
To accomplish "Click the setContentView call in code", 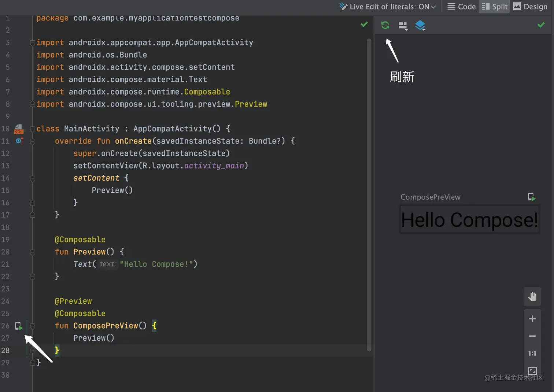I will pos(106,166).
